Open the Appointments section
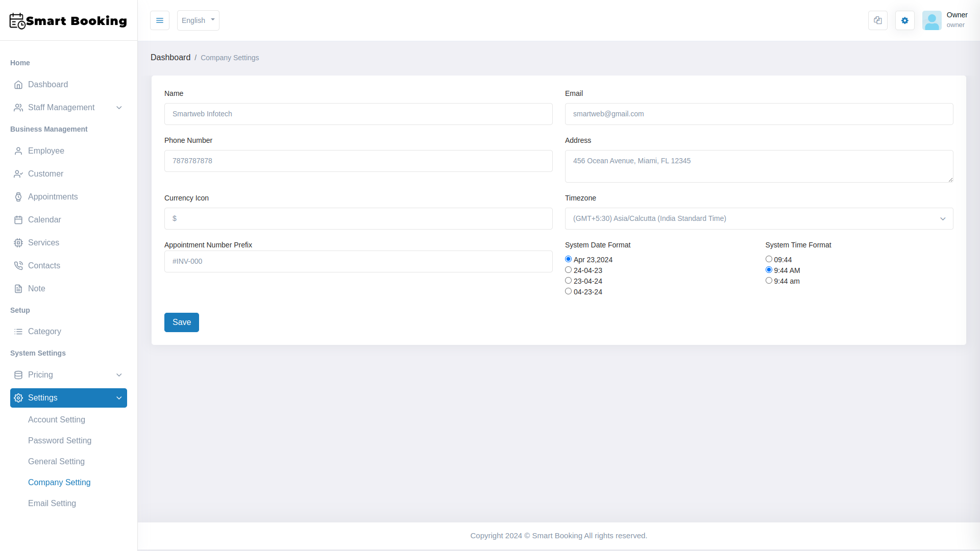 pyautogui.click(x=53, y=196)
